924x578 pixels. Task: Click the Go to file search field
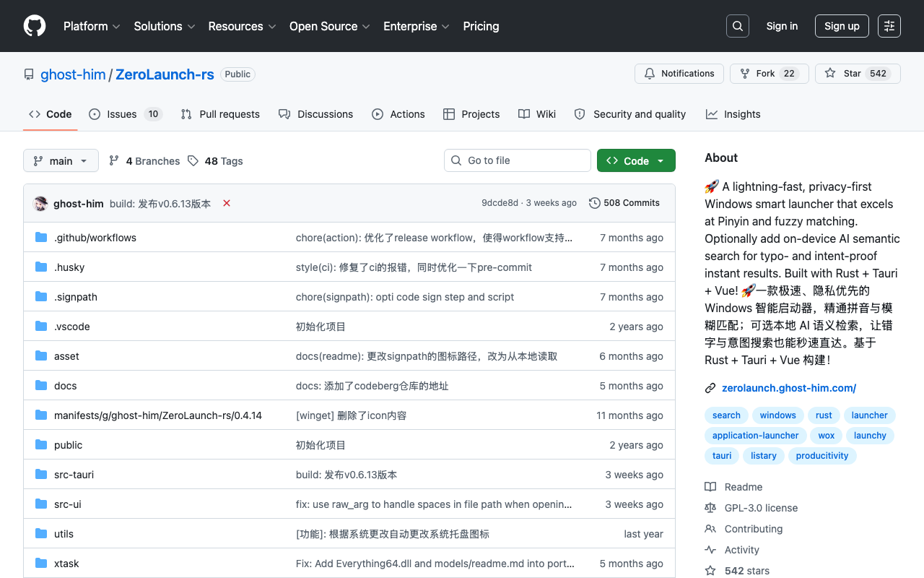(x=518, y=160)
